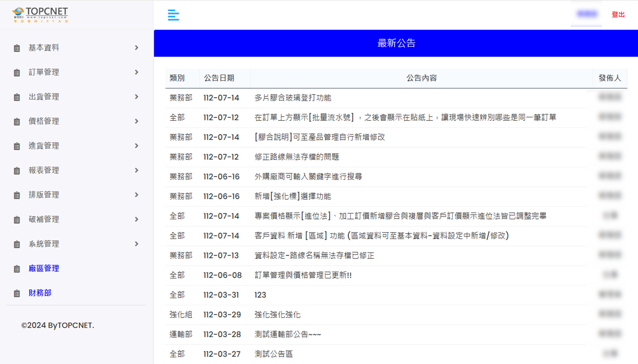Select the 多片膠合玻璃登打功能 announcement row

pos(293,98)
